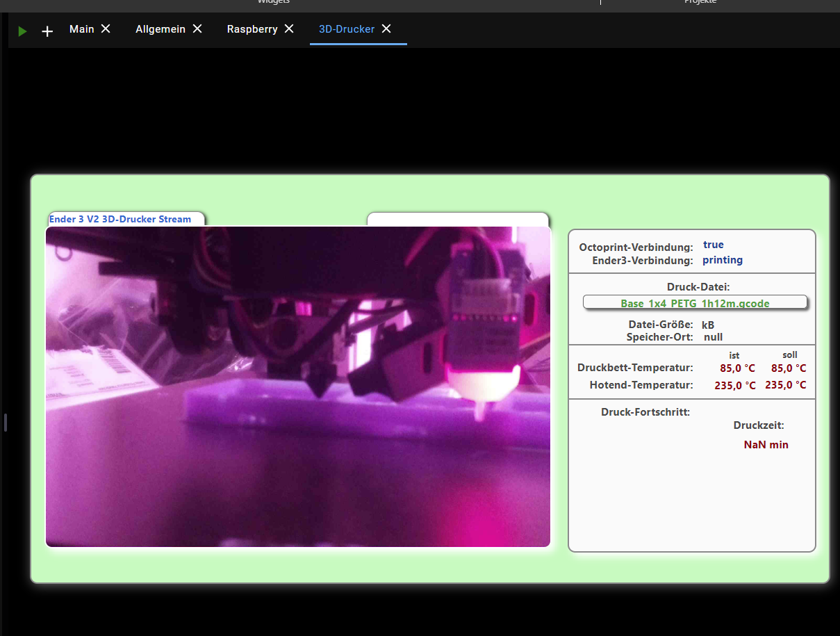Click the Ender3-Verbindung printing status
Viewport: 840px width, 636px height.
coord(722,260)
